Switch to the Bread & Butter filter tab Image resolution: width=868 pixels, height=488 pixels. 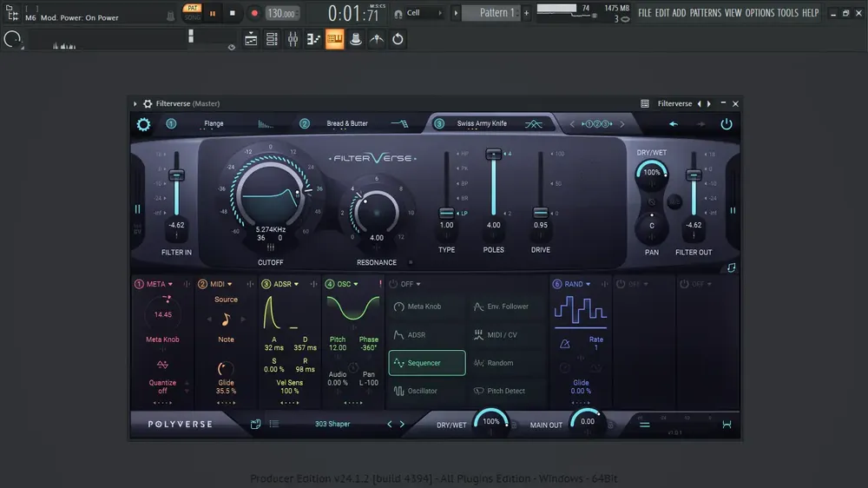pos(346,123)
